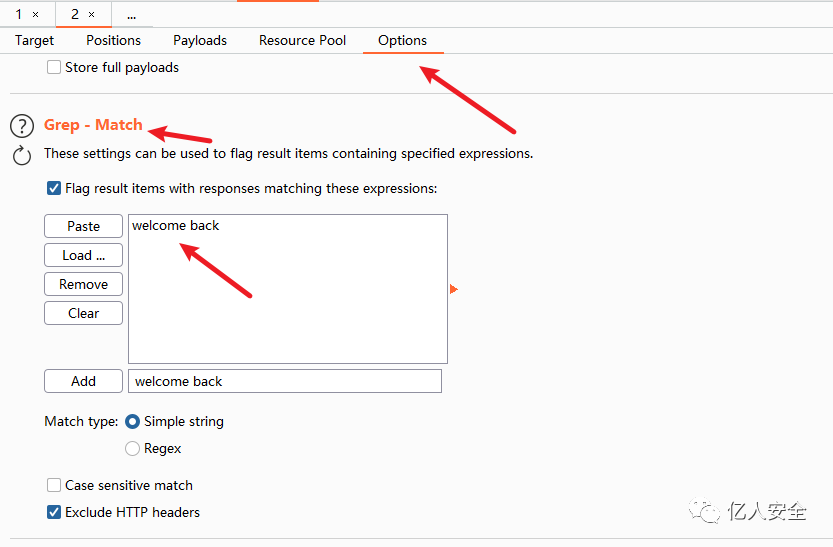The image size is (833, 547).
Task: Click the Clear button
Action: 83,313
